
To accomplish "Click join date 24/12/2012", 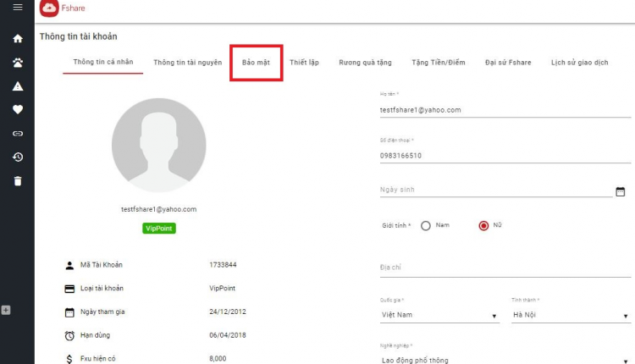I will (228, 312).
